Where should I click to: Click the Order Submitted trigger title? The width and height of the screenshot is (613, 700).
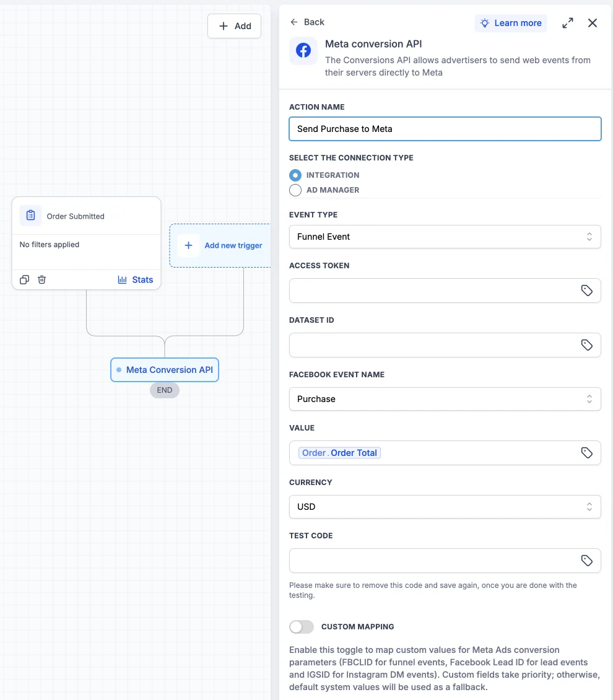pos(76,216)
